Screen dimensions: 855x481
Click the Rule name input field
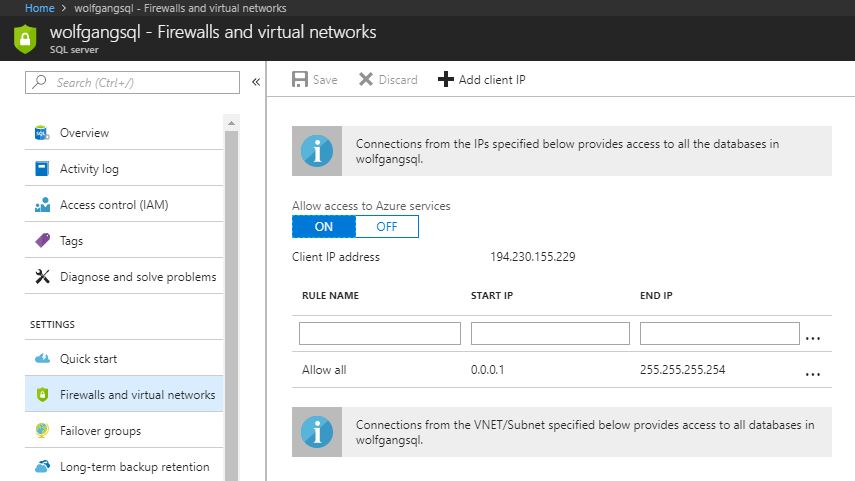click(380, 333)
